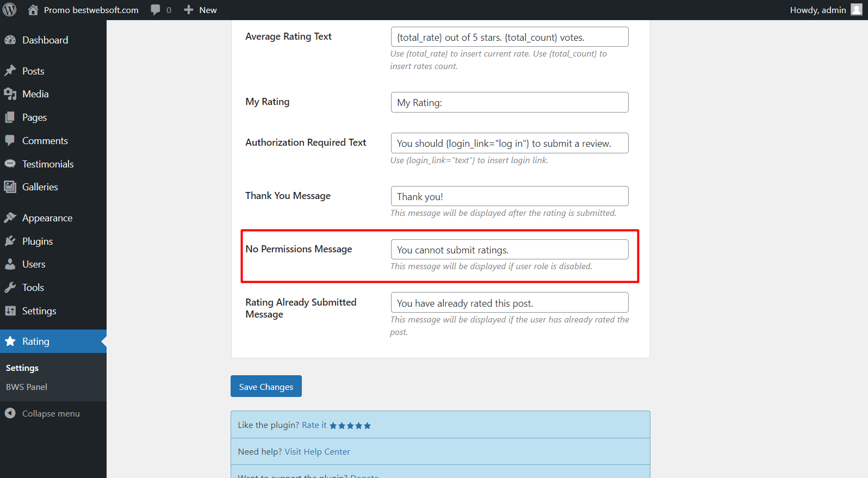Image resolution: width=868 pixels, height=478 pixels.
Task: Click the Thank You Message label
Action: tap(288, 196)
